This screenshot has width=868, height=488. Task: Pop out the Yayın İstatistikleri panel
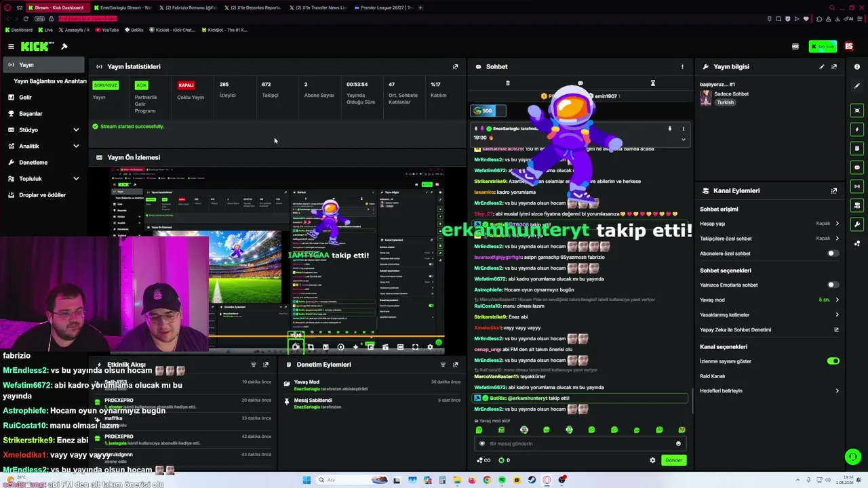click(455, 66)
